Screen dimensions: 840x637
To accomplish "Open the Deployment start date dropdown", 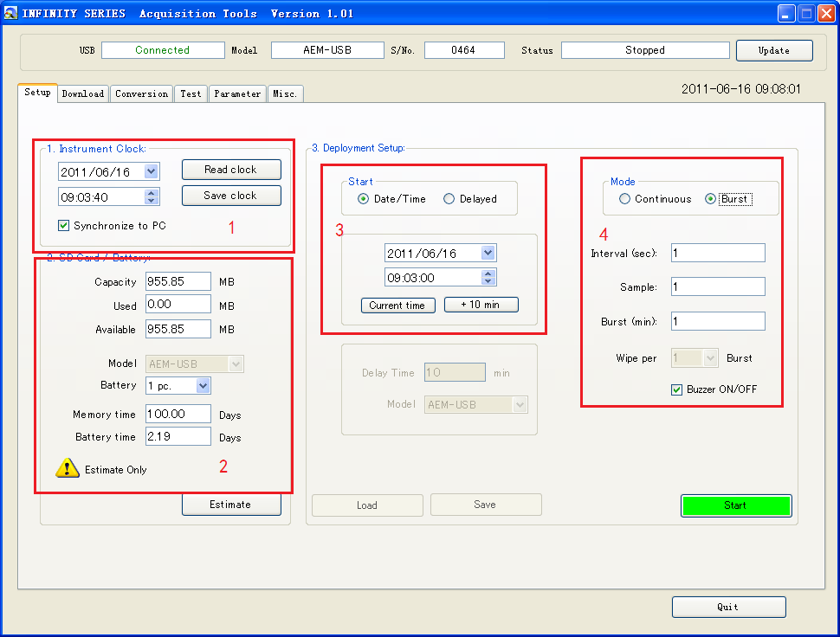I will click(x=488, y=254).
